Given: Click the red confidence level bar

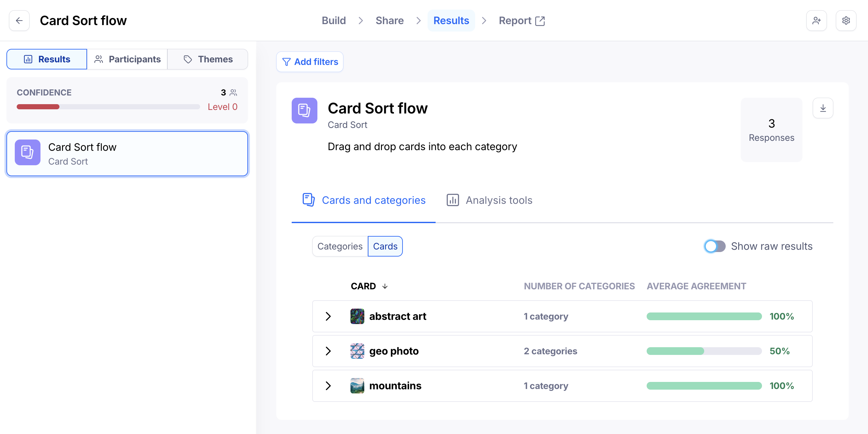Looking at the screenshot, I should [38, 107].
